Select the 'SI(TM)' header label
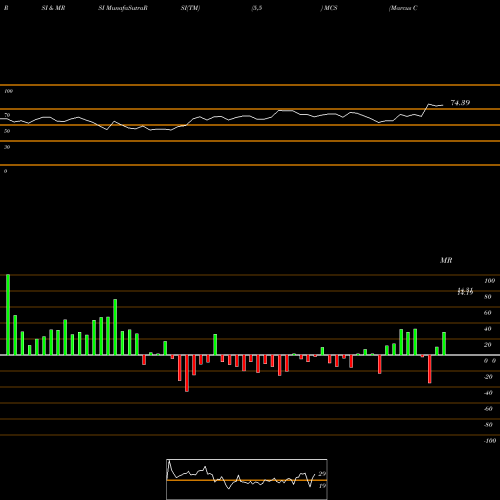Image resolution: width=500 pixels, height=500 pixels. coord(190,8)
